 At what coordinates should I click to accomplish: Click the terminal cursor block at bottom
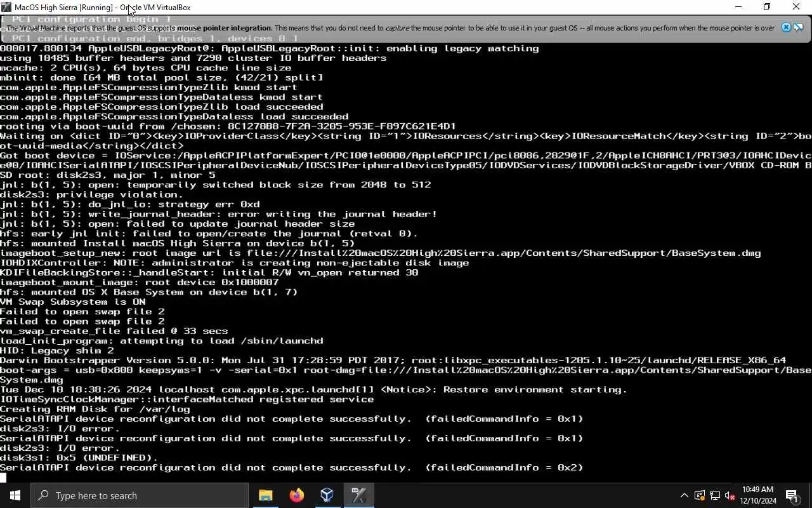3,478
